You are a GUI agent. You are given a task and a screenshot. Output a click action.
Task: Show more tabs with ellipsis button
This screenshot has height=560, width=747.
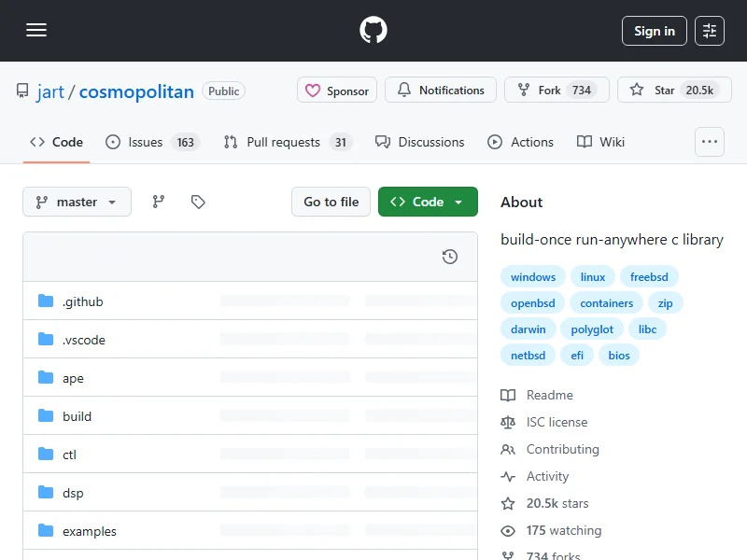tap(710, 142)
